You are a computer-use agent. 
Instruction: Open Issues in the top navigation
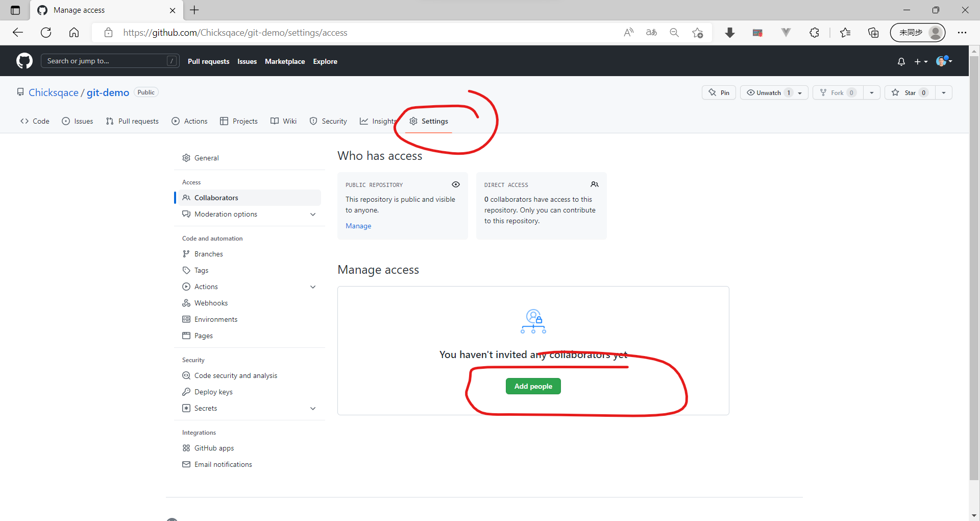pyautogui.click(x=247, y=61)
